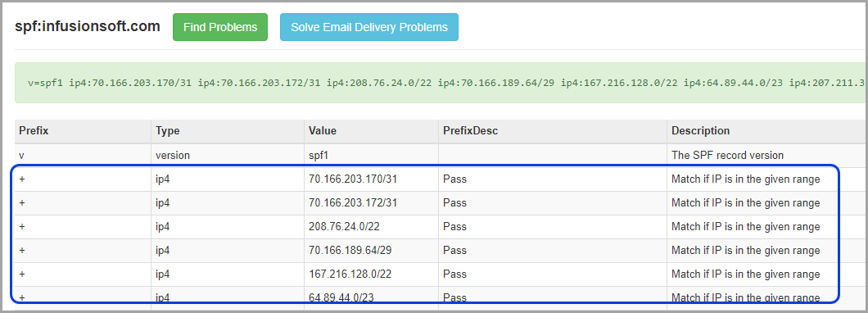The image size is (868, 313).
Task: Click Pass in the 70.166.203.170/31 row
Action: 454,179
